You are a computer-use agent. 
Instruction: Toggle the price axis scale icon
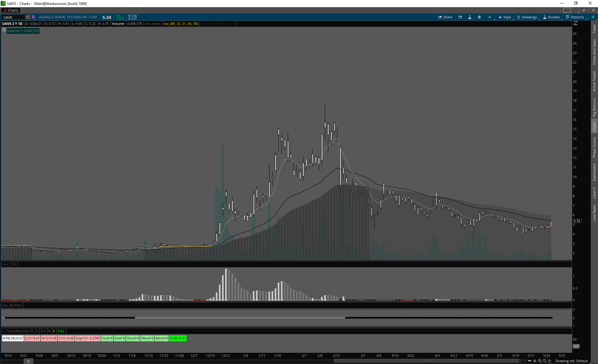pyautogui.click(x=576, y=23)
